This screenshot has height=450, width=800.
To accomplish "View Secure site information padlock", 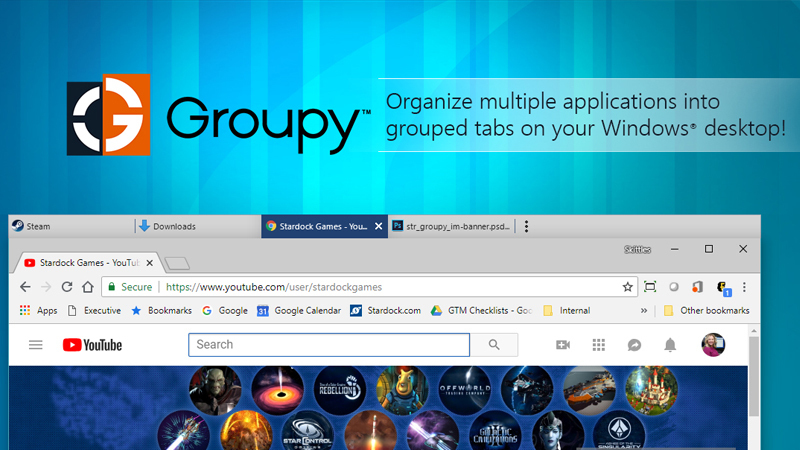I will (x=112, y=287).
